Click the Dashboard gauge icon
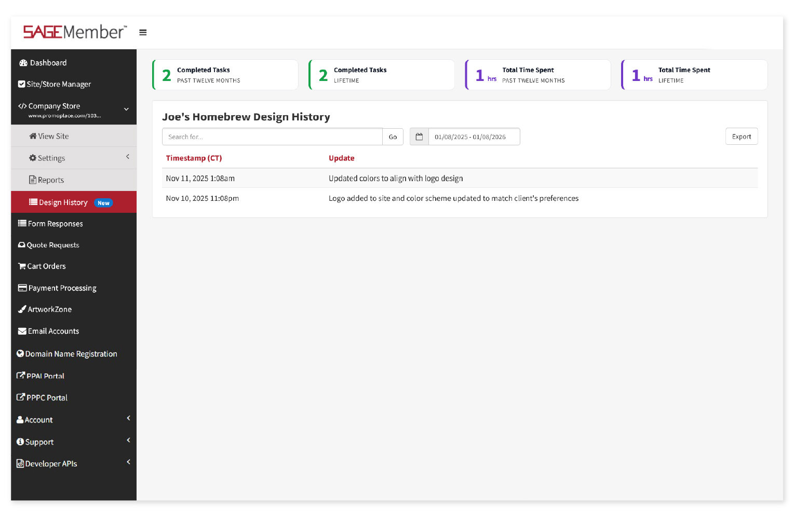Image resolution: width=794 pixels, height=532 pixels. (23, 63)
